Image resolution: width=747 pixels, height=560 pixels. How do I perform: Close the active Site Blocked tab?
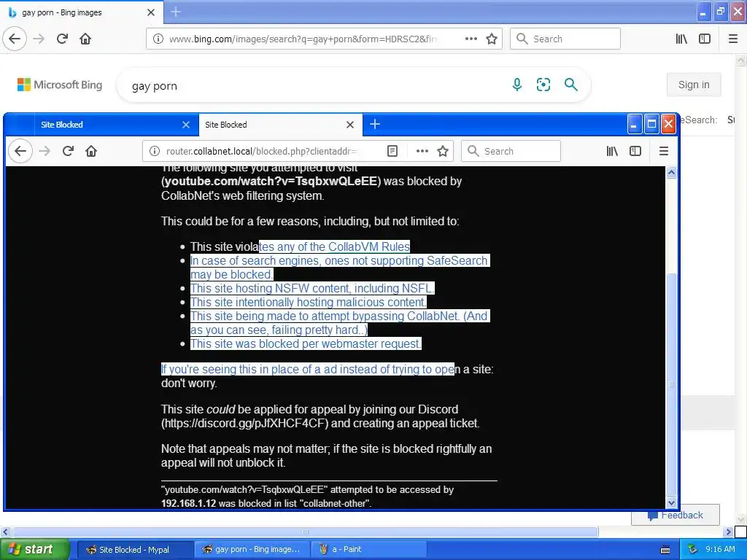click(350, 125)
